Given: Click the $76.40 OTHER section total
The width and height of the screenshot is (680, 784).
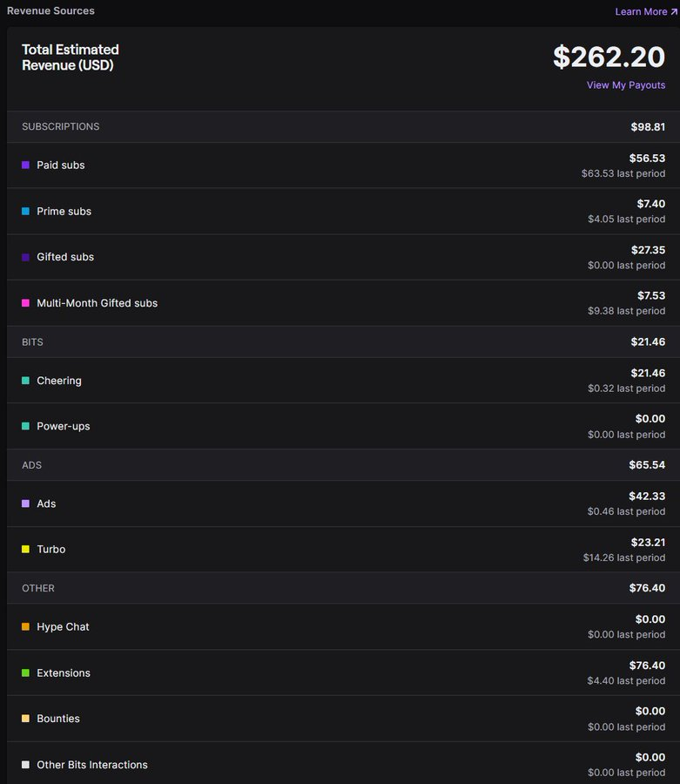Looking at the screenshot, I should pos(647,588).
